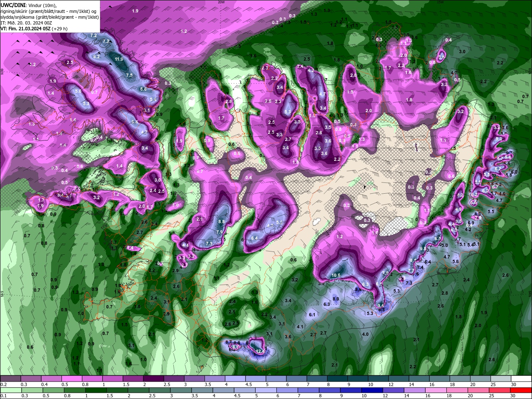Click the 9.4 value on the south coast

point(380,305)
